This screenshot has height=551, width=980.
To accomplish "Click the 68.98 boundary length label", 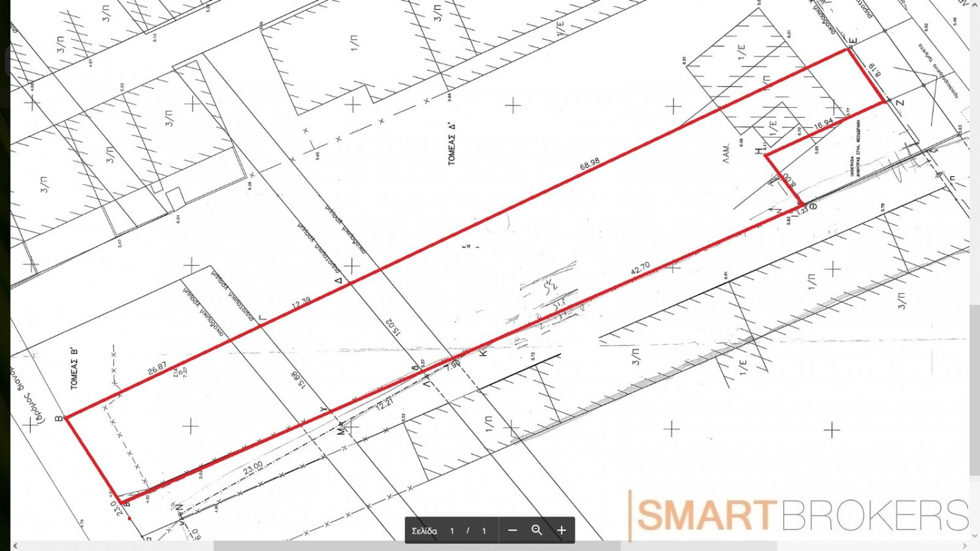I will point(590,165).
